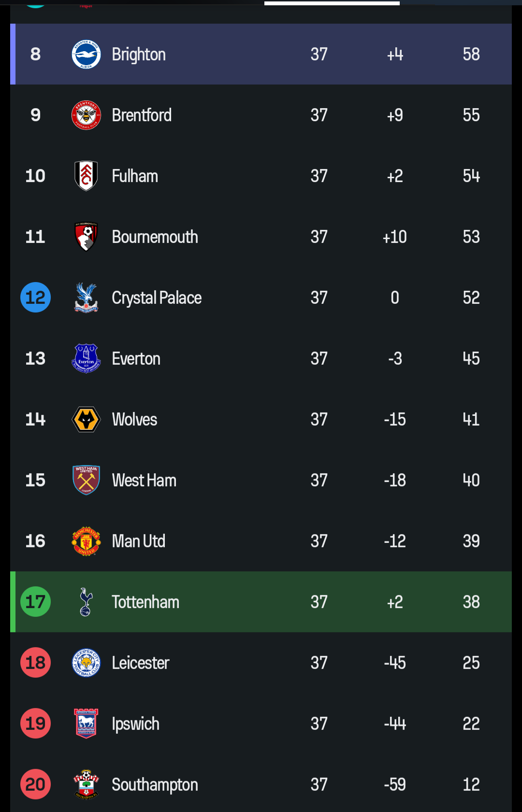522x812 pixels.
Task: Tap the Tottenham cockerel logo
Action: [x=86, y=602]
